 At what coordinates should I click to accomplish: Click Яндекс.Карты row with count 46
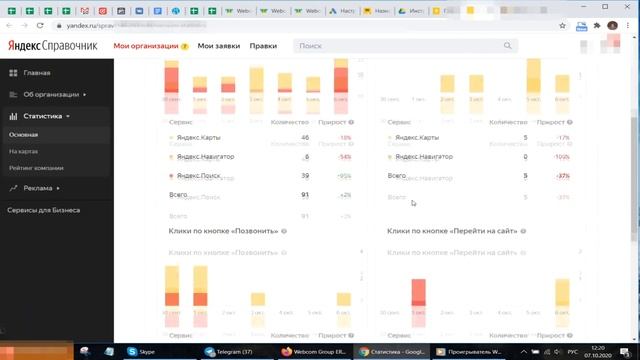click(260, 138)
